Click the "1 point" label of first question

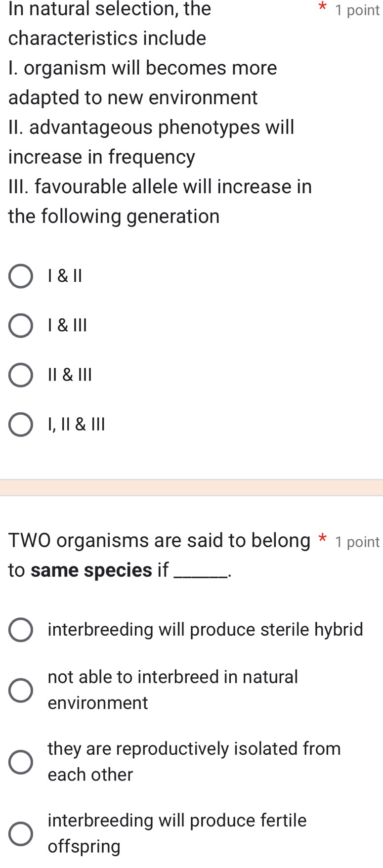(356, 10)
